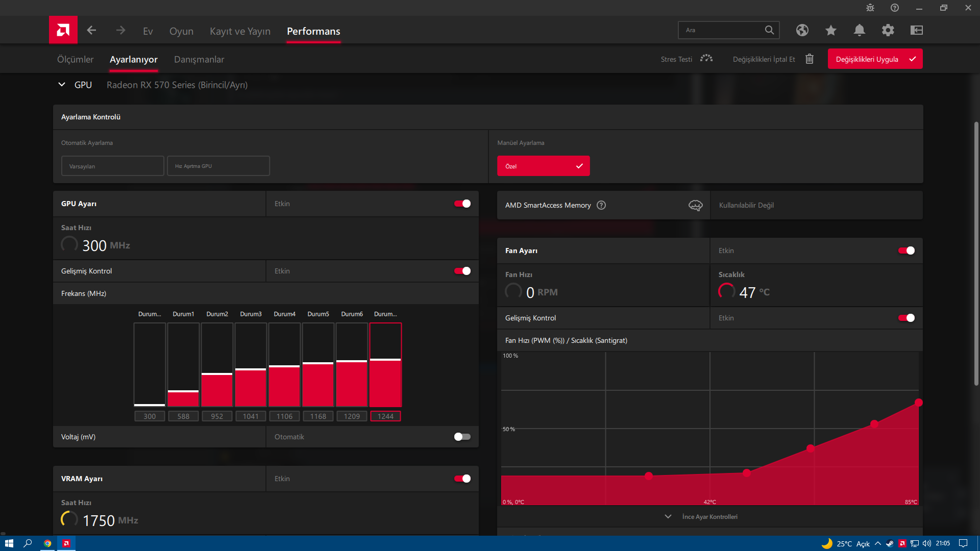Switch to the Oyun tab
Screen dimensions: 980x551
click(181, 31)
